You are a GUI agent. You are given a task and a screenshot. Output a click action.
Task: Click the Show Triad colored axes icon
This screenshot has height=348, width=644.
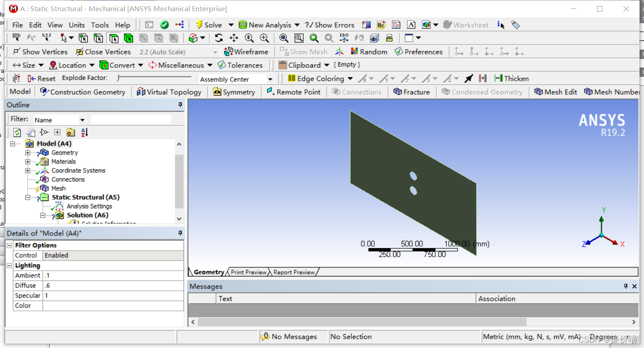(x=340, y=52)
